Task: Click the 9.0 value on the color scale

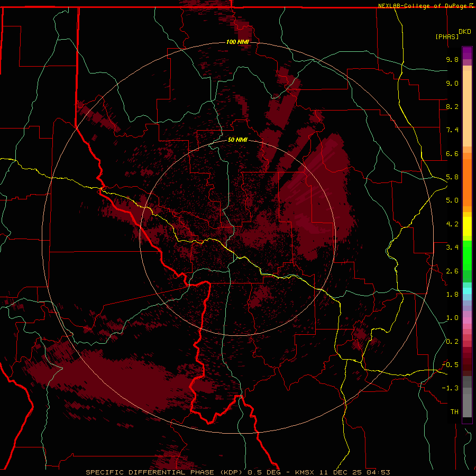Action: pyautogui.click(x=452, y=83)
